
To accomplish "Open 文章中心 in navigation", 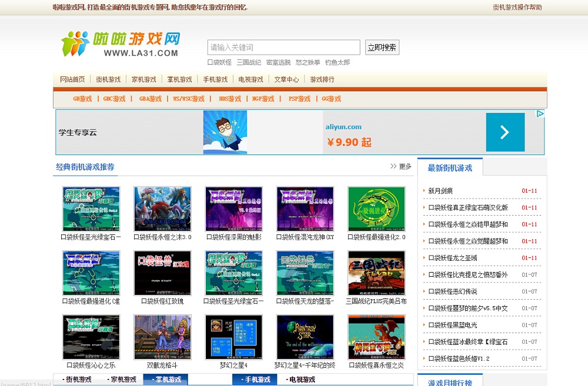I will click(286, 79).
